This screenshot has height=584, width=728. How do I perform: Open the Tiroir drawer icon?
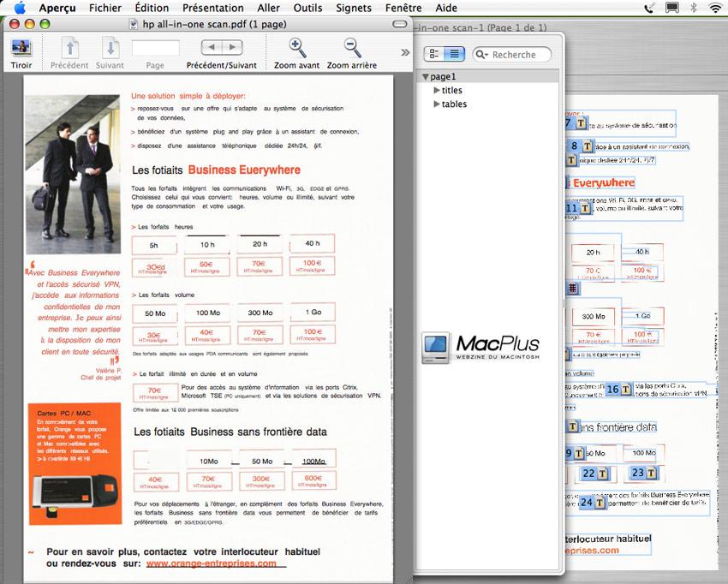click(21, 47)
